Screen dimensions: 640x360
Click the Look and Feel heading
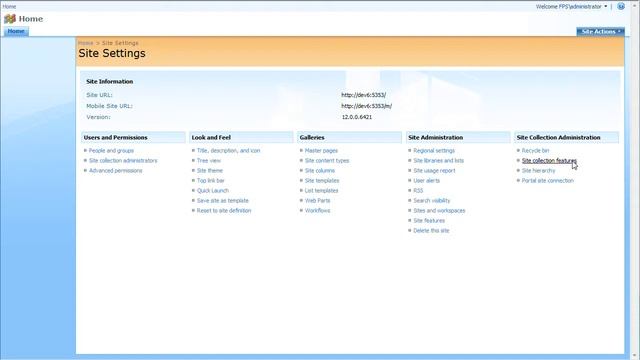point(211,138)
